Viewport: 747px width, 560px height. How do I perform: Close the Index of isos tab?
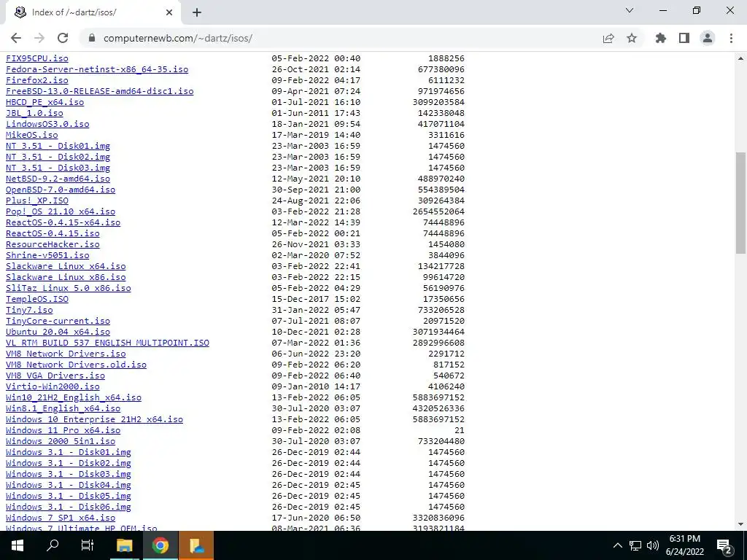click(169, 12)
